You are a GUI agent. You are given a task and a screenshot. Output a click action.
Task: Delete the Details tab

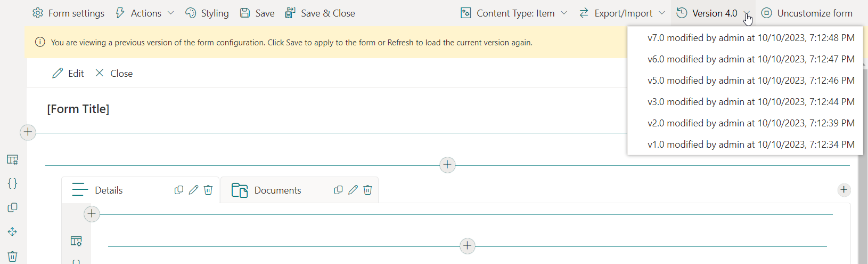point(208,190)
